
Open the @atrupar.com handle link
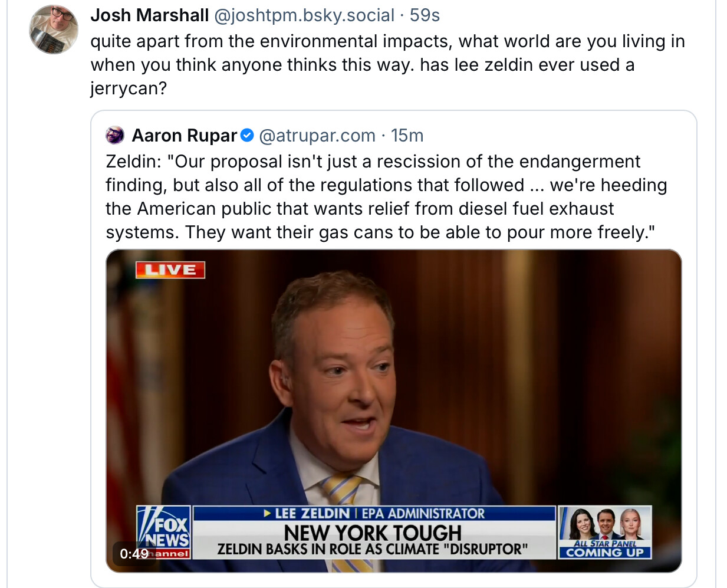[317, 136]
